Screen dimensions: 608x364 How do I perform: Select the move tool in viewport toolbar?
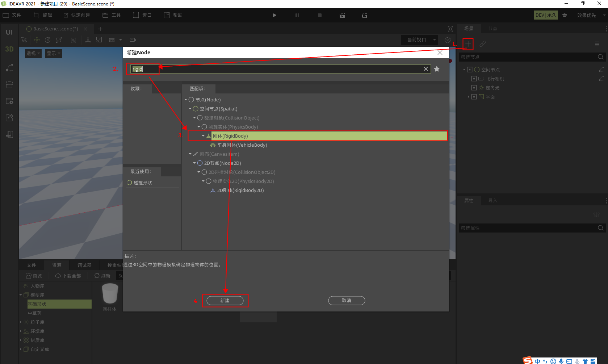(37, 40)
